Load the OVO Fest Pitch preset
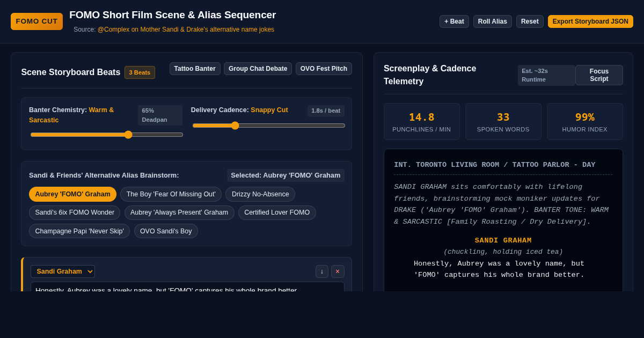644x338 pixels. [x=324, y=69]
